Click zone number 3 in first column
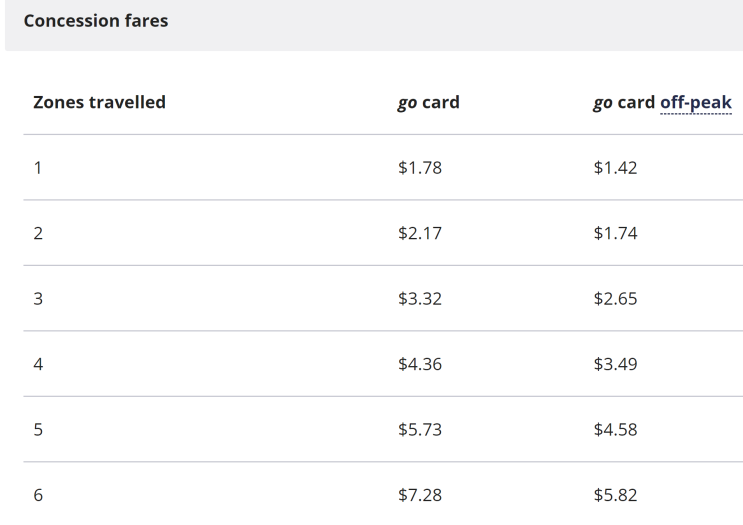This screenshot has height=525, width=743. click(38, 299)
